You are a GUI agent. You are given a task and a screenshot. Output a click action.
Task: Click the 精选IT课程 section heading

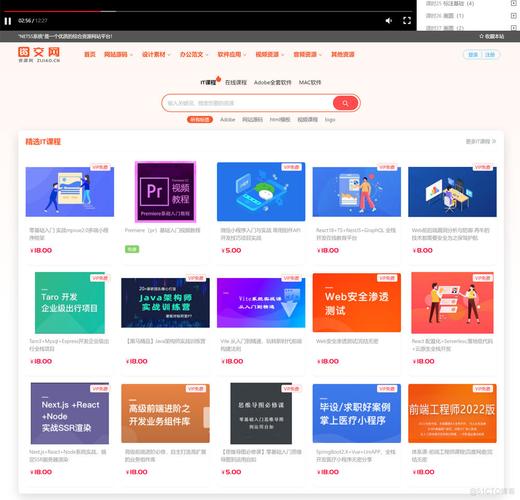43,141
